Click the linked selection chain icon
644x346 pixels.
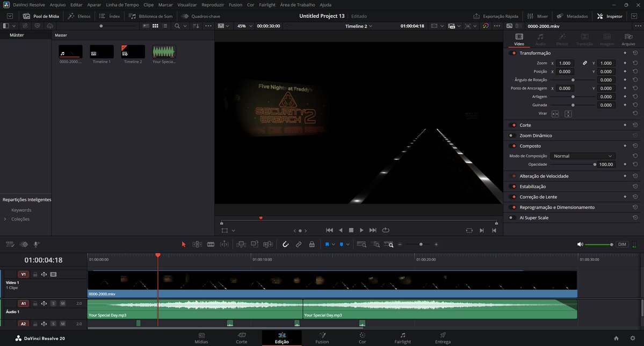click(299, 244)
